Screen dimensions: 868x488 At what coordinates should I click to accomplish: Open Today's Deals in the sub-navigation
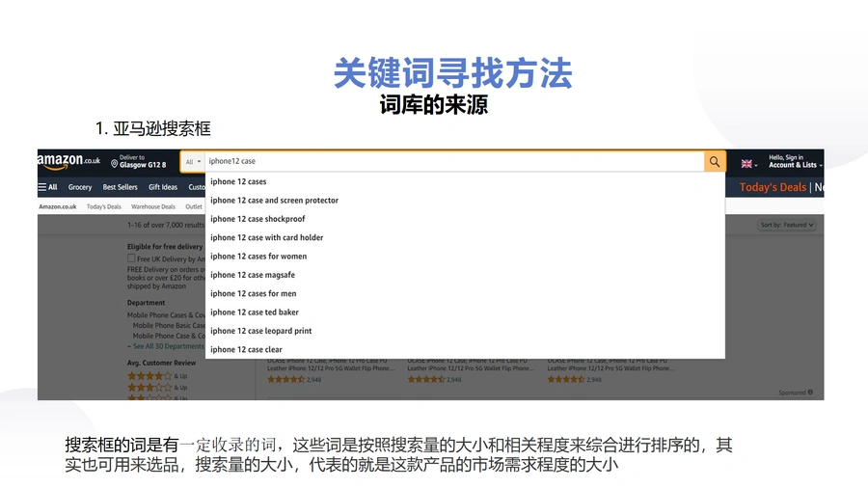point(103,207)
